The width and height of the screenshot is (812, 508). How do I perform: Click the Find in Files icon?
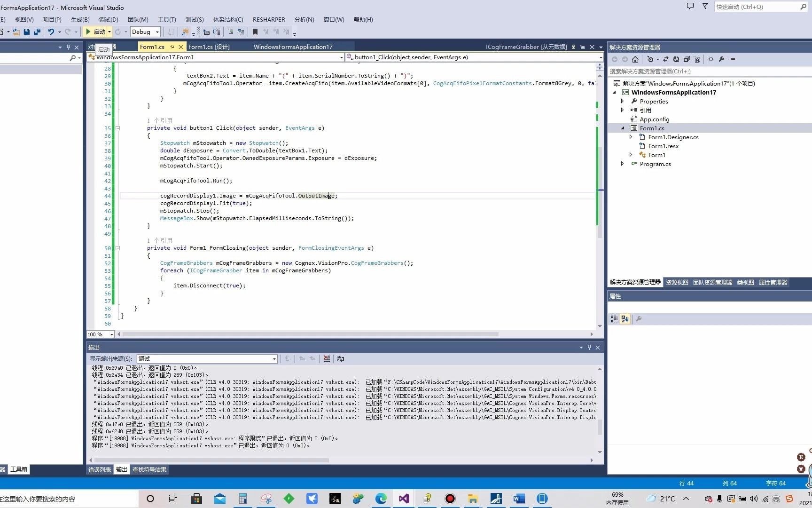point(185,32)
